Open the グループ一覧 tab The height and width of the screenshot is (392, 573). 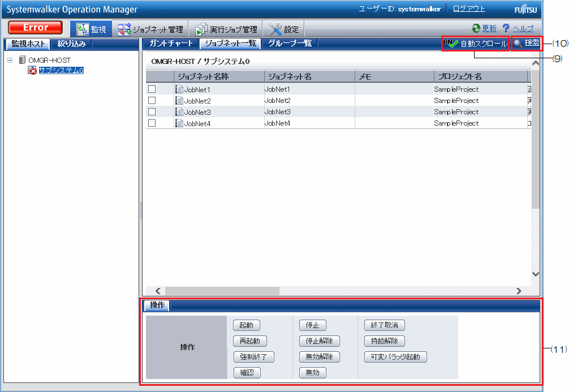pos(290,44)
